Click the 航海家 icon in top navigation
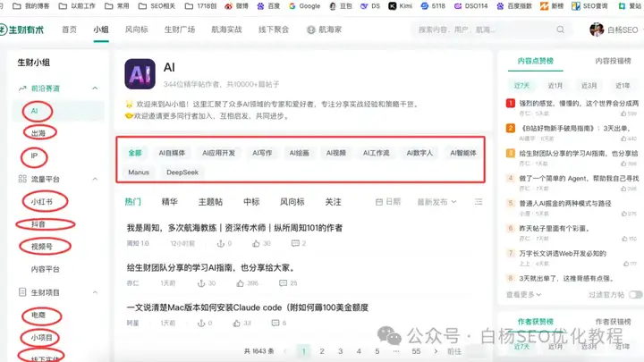 coord(311,29)
